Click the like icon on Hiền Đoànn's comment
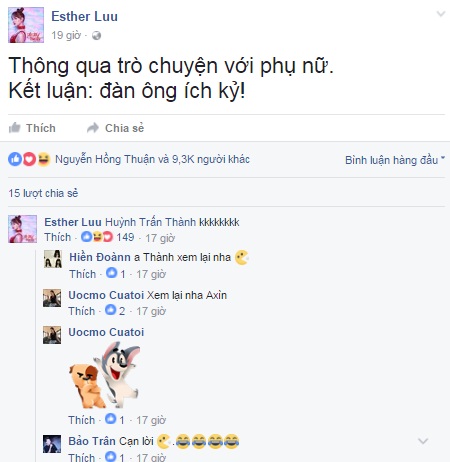 point(111,273)
